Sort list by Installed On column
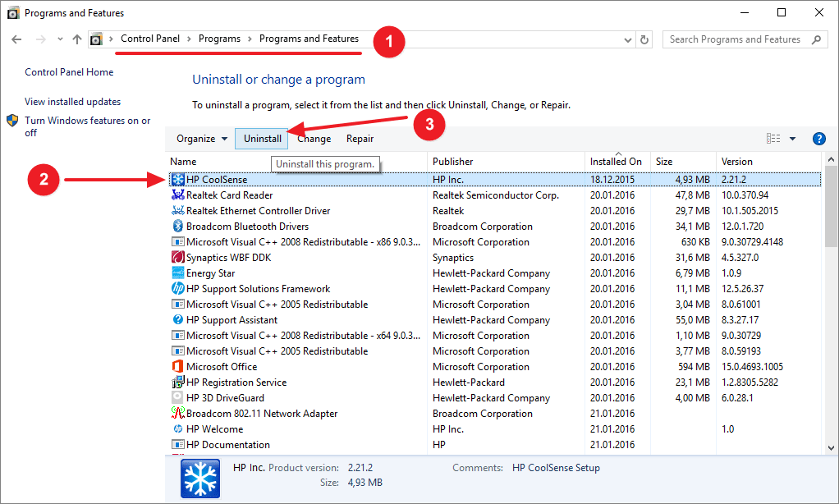This screenshot has height=504, width=839. pyautogui.click(x=617, y=162)
